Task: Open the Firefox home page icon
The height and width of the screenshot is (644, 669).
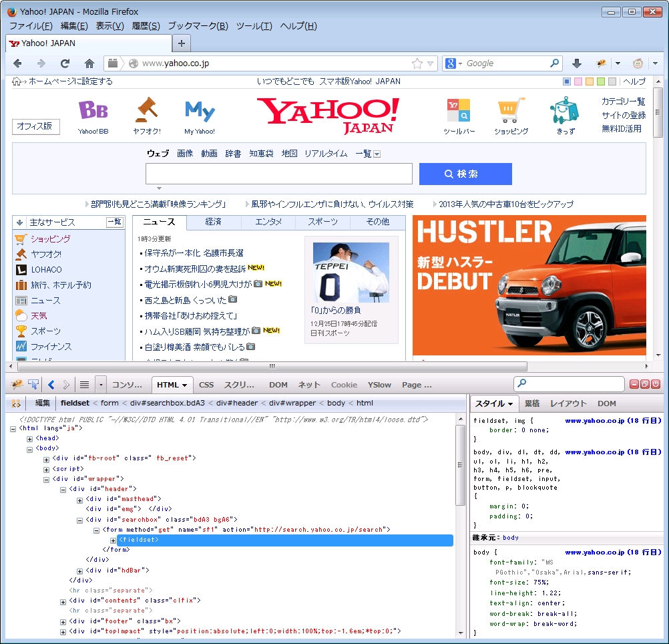Action: [x=89, y=63]
